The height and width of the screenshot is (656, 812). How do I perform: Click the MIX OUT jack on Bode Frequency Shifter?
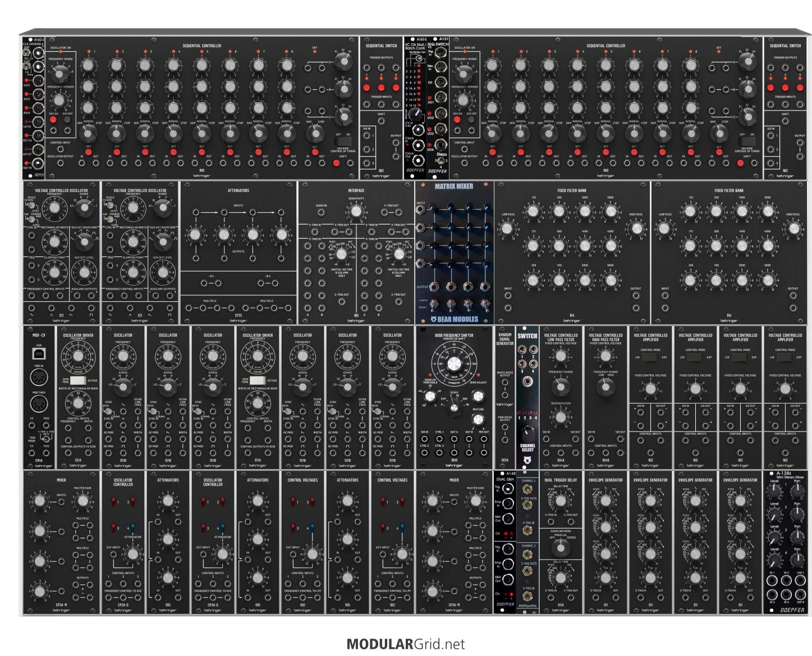coord(483,438)
